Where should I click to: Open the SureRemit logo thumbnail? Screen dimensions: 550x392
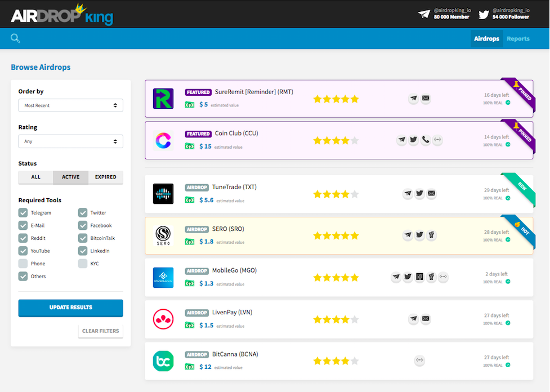[163, 99]
